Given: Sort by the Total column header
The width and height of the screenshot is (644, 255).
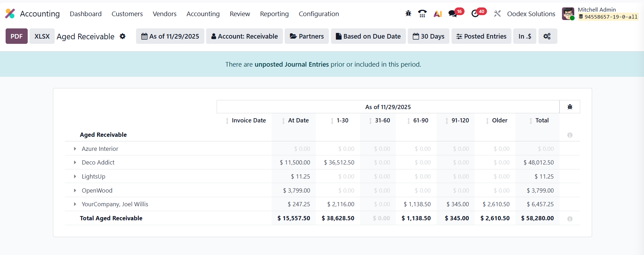Looking at the screenshot, I should [x=542, y=120].
